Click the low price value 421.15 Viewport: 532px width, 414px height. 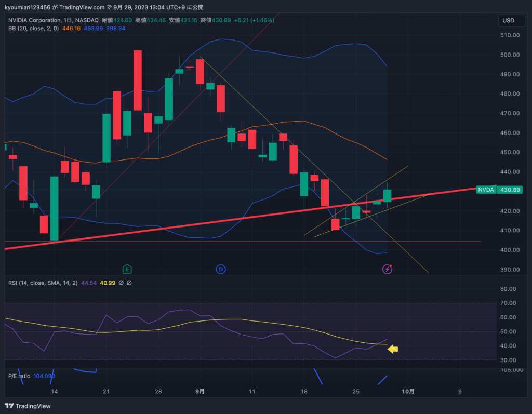click(189, 20)
